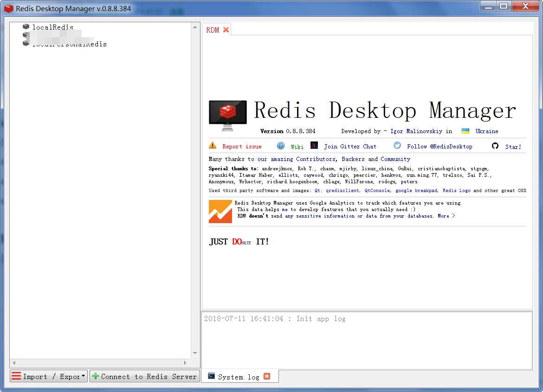The image size is (543, 392).
Task: Click the Twitter bird icon
Action: [x=397, y=146]
